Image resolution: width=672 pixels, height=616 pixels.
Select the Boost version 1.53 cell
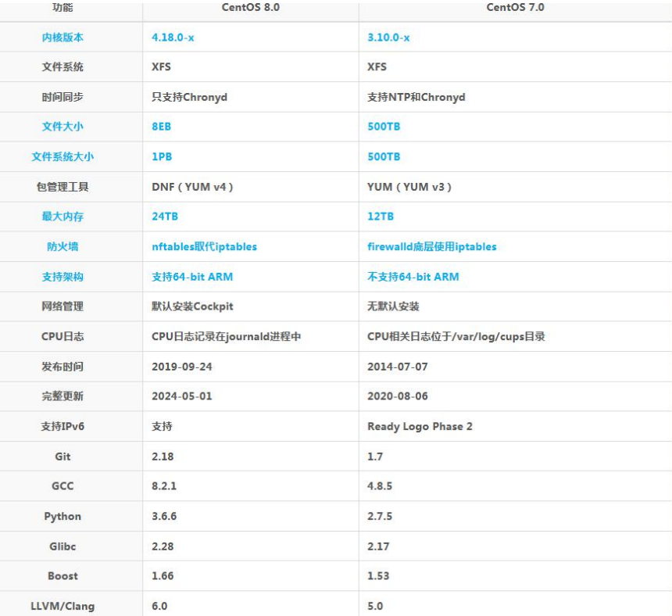(378, 575)
